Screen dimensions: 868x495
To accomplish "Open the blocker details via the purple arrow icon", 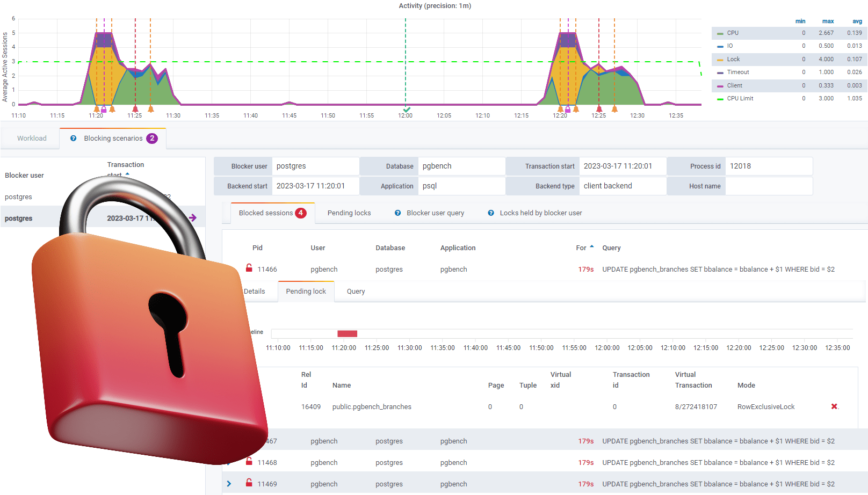I will point(192,217).
